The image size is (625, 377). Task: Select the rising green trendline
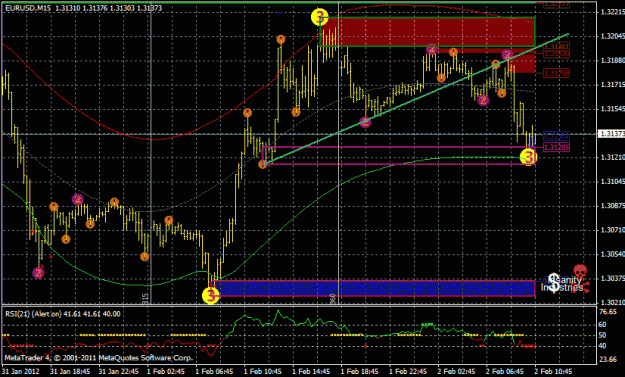coord(416,98)
